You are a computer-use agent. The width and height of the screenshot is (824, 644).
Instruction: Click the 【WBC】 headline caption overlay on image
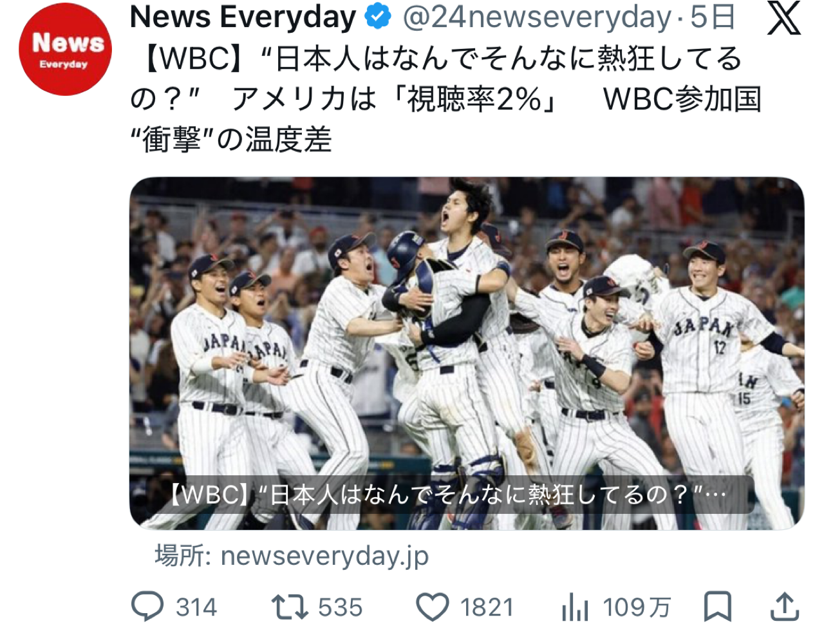point(447,495)
